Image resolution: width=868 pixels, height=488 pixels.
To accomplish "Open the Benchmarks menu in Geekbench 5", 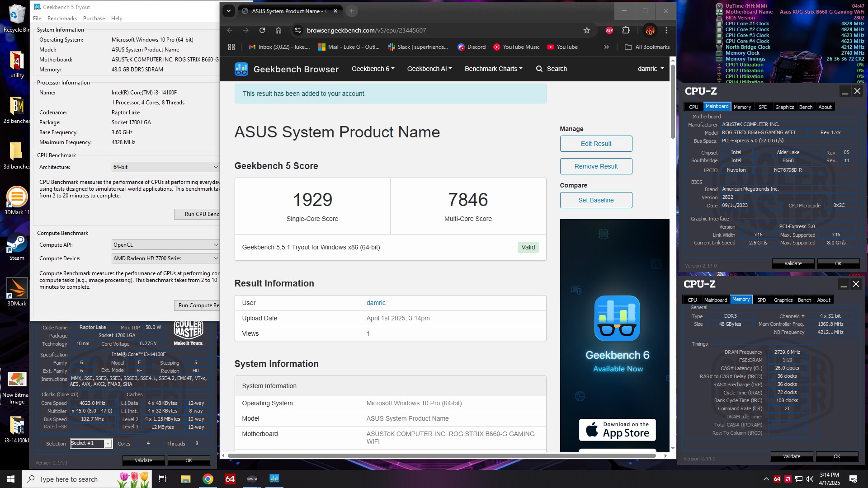I will pyautogui.click(x=62, y=19).
